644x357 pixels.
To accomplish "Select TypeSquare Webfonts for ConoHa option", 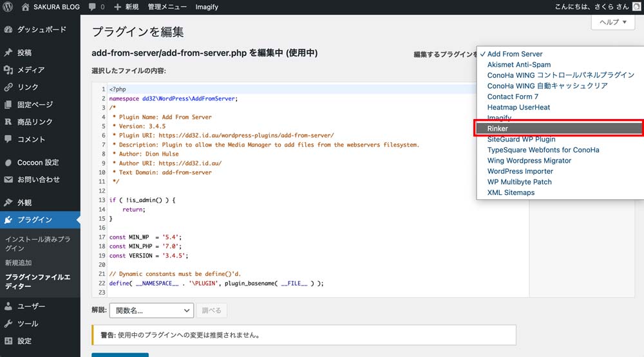I will click(x=560, y=150).
